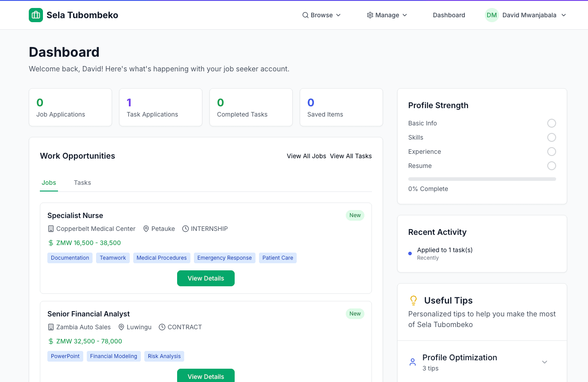Click the profile strength progress bar

482,179
